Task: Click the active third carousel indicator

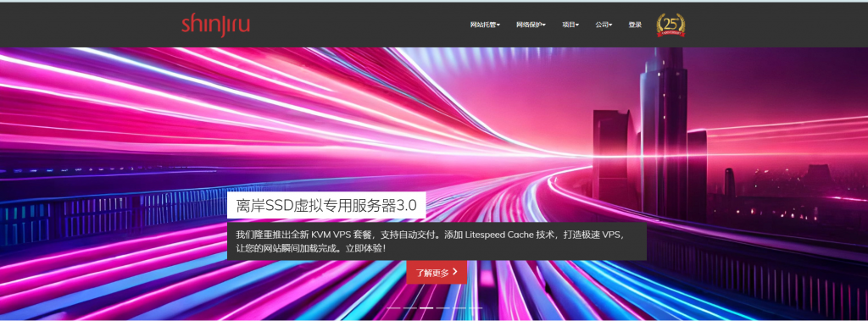Action: pos(426,307)
